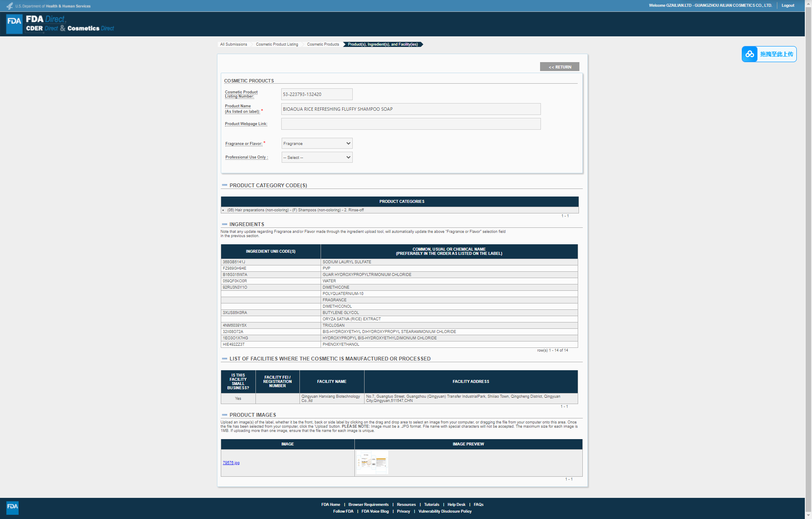Click the Logout link
The height and width of the screenshot is (519, 812).
(787, 5)
